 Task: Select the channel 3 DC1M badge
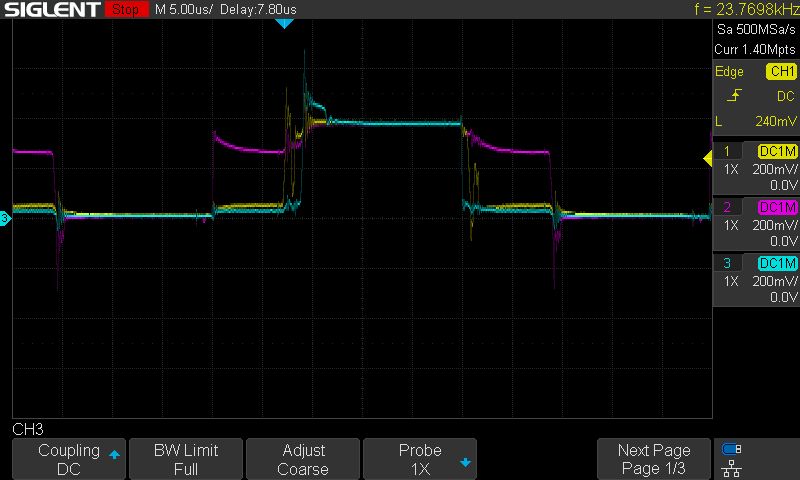point(778,264)
